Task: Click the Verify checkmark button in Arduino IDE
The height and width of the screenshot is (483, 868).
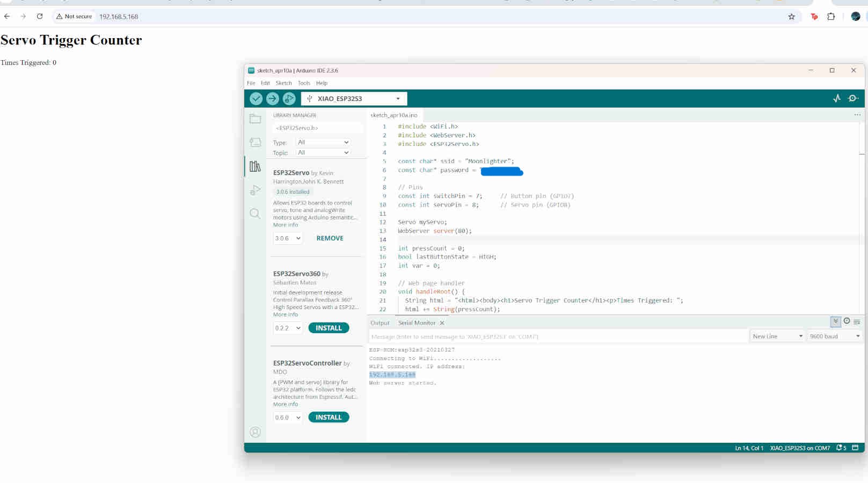Action: tap(256, 99)
